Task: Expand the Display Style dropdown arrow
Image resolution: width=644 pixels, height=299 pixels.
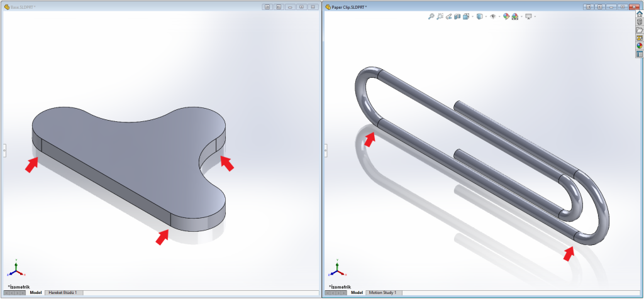Action: tap(485, 16)
